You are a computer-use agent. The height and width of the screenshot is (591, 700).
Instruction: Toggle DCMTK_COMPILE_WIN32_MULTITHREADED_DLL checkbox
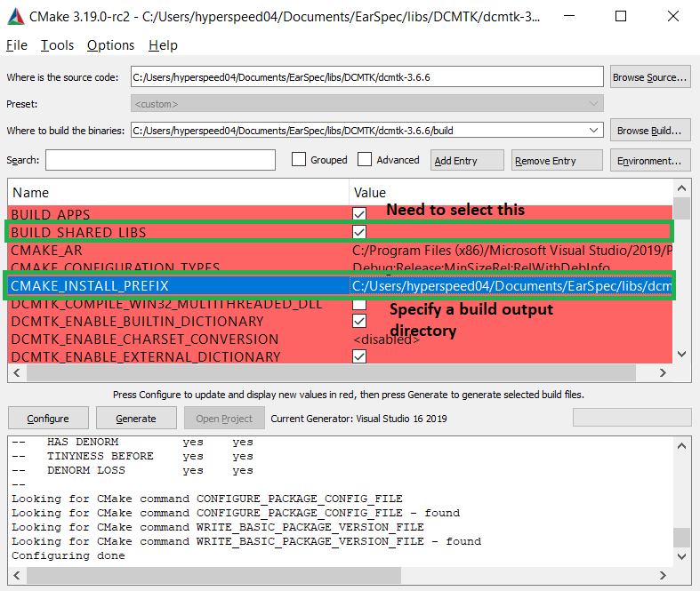[359, 304]
